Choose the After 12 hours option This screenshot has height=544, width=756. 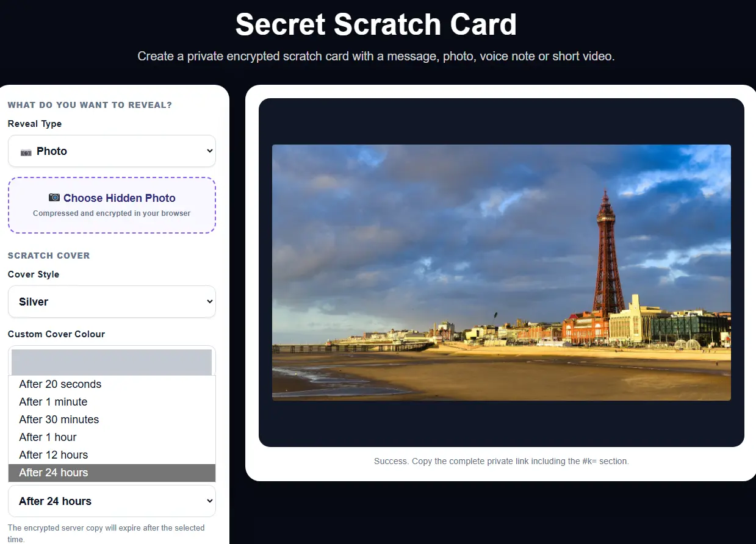click(112, 455)
